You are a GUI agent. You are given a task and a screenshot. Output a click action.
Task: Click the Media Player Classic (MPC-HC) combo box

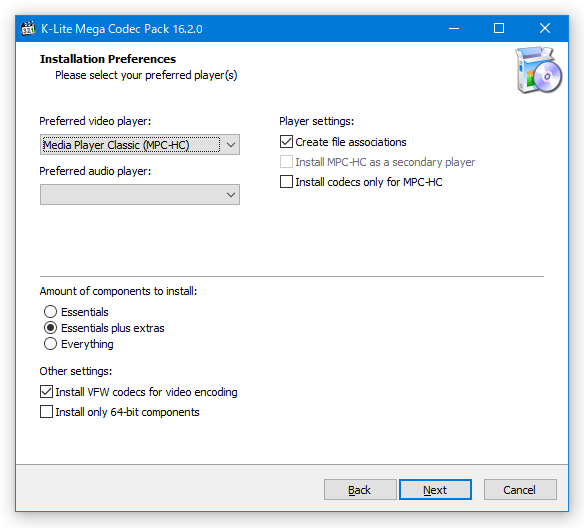click(x=140, y=144)
